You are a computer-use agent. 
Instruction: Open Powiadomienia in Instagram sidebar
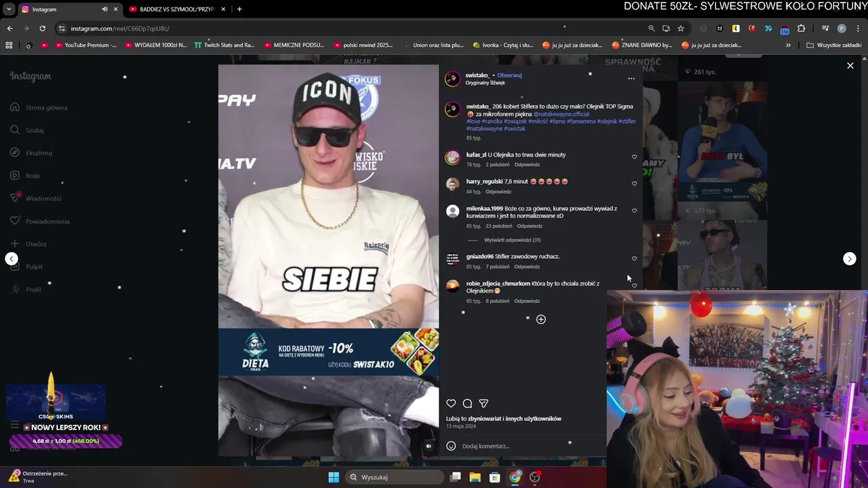(40, 221)
